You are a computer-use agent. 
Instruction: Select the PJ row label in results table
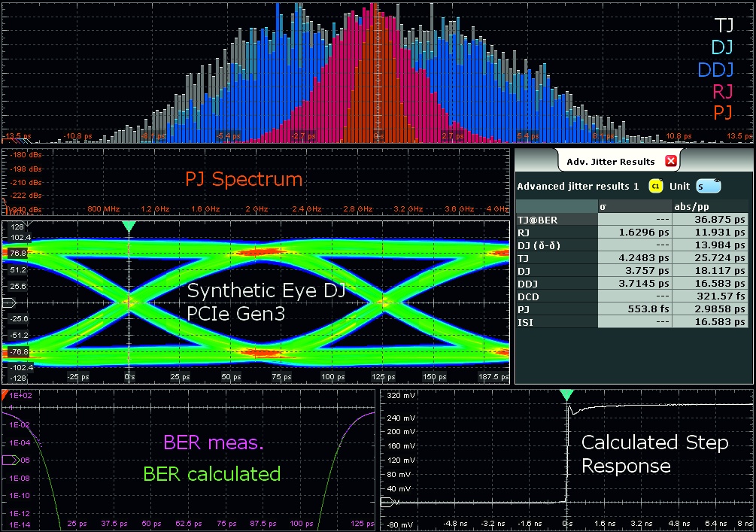[x=557, y=309]
